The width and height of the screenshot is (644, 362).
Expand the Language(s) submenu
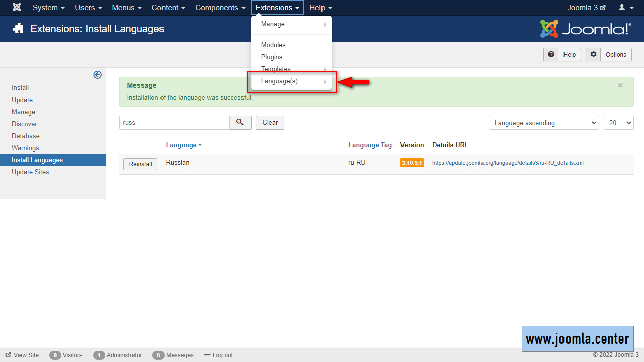coord(292,81)
